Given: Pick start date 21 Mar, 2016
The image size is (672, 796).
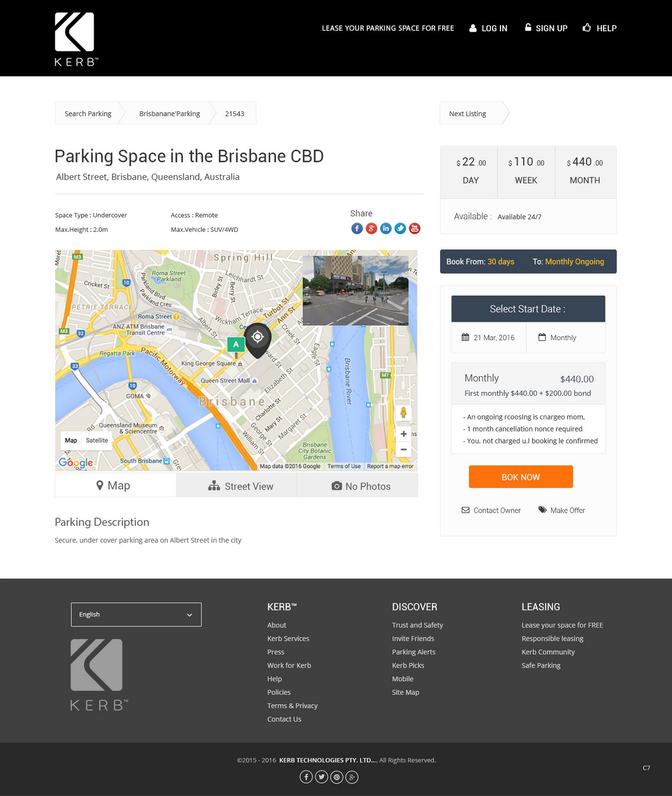Looking at the screenshot, I should (x=488, y=338).
